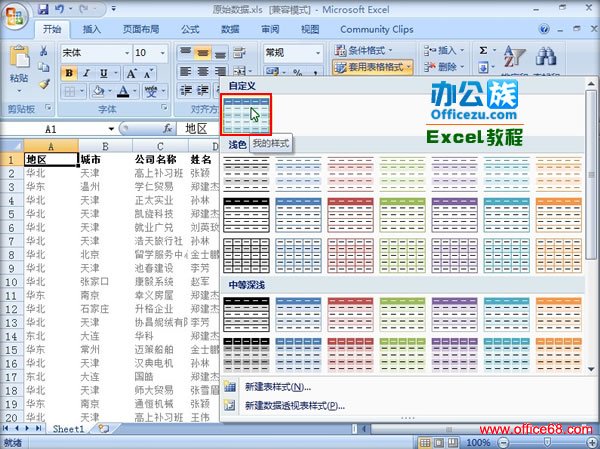Screen dimensions: 600x449
Task: Toggle Italic formatting
Action: point(86,73)
